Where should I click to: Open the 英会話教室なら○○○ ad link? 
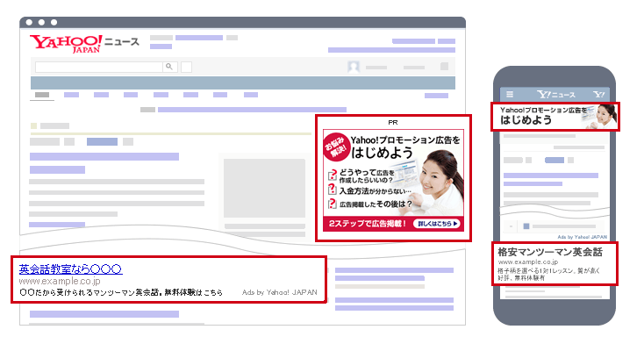71,269
